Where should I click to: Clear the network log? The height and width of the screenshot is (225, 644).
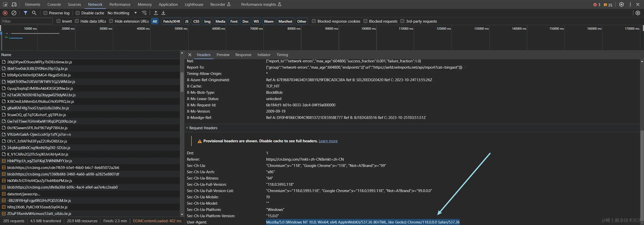tap(14, 13)
